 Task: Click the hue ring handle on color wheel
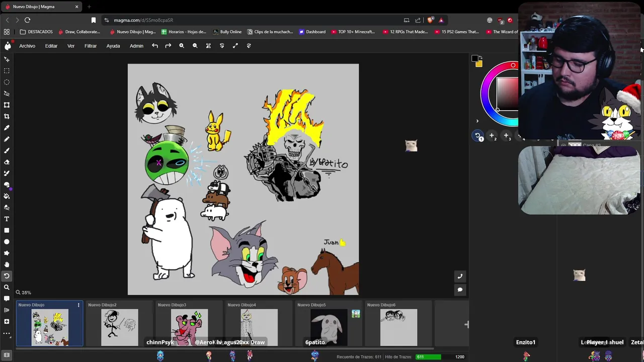[x=513, y=65]
